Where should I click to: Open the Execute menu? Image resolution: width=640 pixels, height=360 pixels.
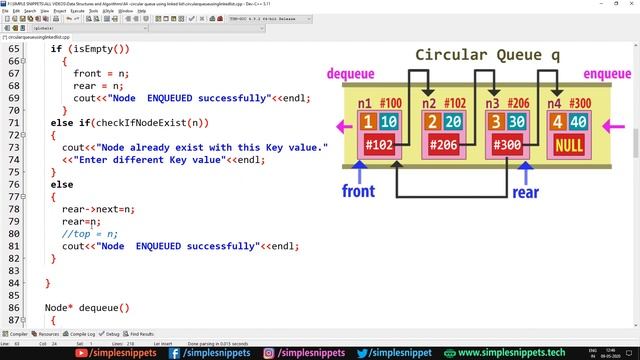78,11
